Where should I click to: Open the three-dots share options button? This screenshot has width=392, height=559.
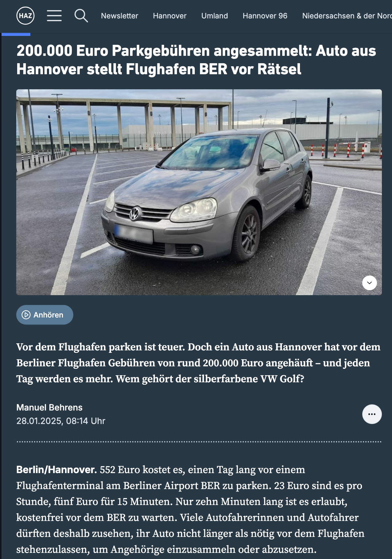(x=372, y=414)
